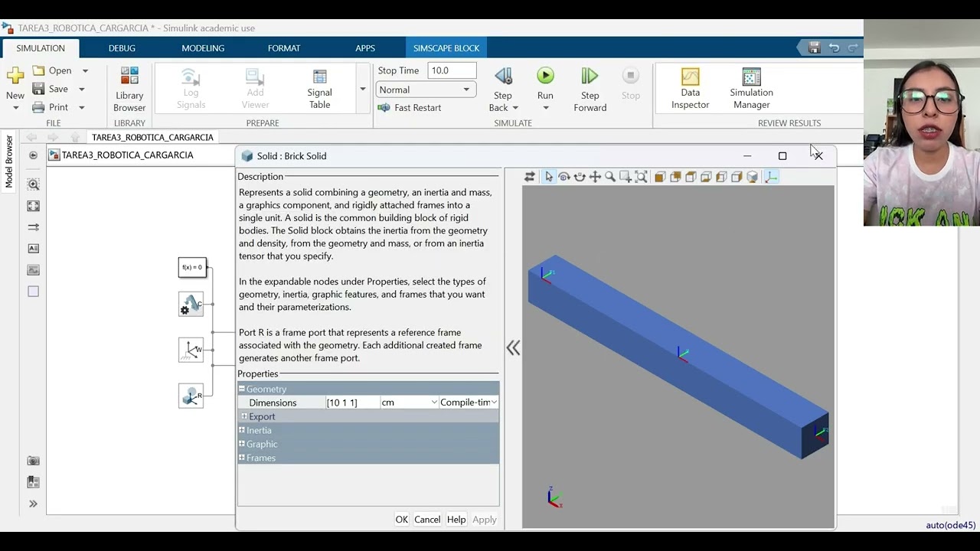Activate the roll view tool
The height and width of the screenshot is (551, 980).
(580, 177)
